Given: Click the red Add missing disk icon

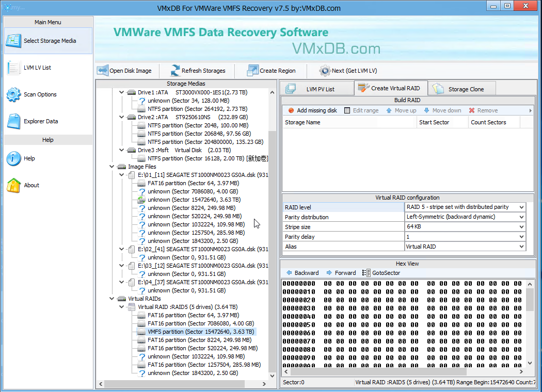Looking at the screenshot, I should coord(291,110).
